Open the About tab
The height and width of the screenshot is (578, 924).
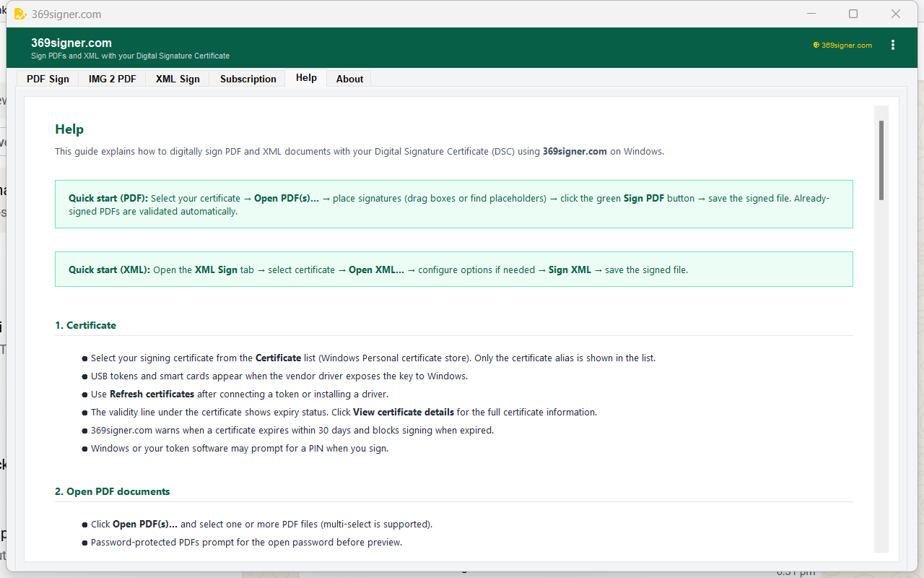(349, 79)
